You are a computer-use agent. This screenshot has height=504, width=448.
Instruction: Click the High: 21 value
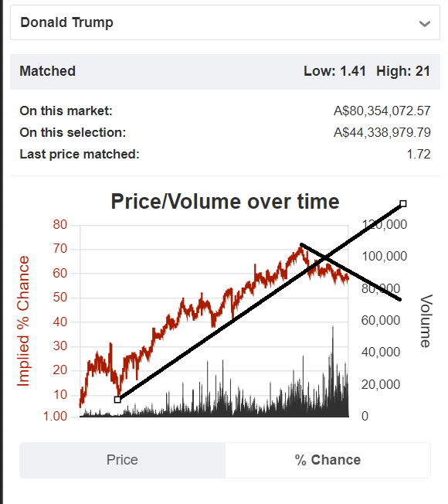coord(403,71)
